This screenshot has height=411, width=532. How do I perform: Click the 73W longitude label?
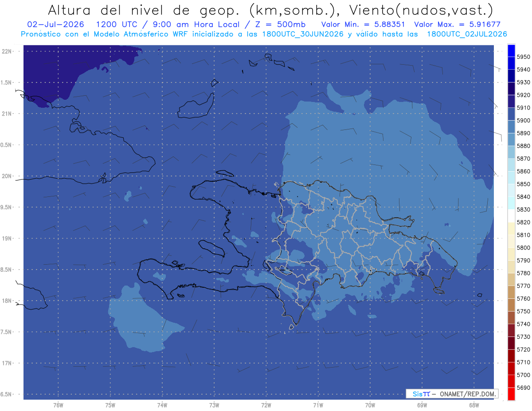214,405
